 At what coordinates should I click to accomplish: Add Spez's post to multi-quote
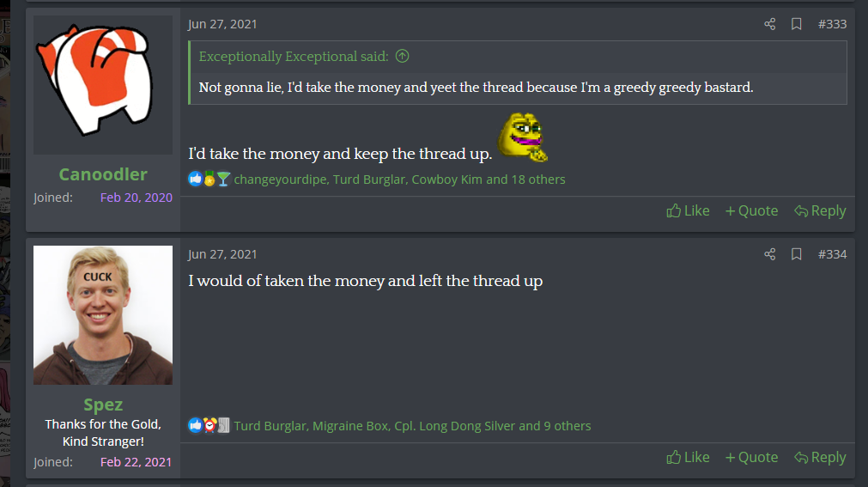pyautogui.click(x=751, y=457)
